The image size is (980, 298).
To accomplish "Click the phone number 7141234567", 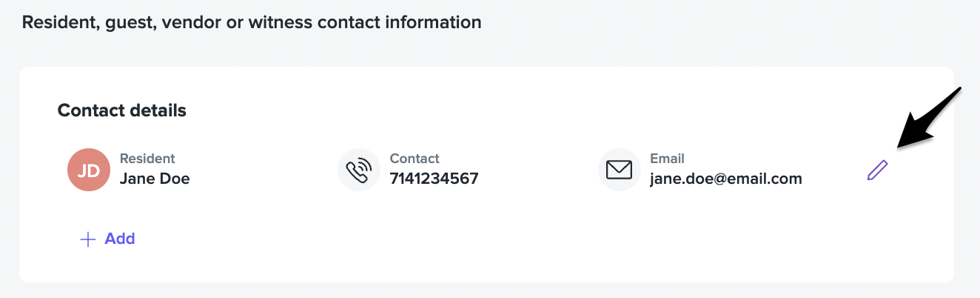I will click(434, 179).
